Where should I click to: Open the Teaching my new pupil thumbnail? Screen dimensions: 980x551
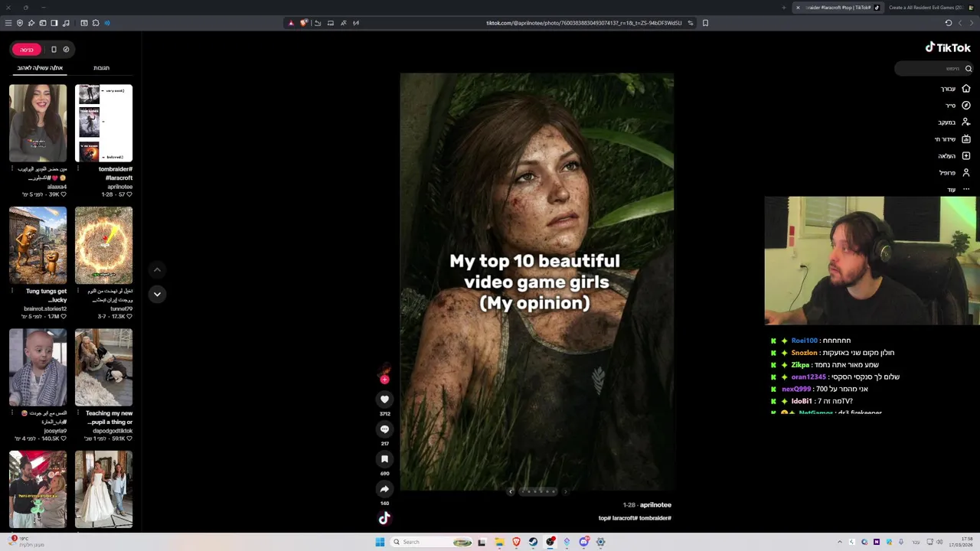pyautogui.click(x=103, y=367)
